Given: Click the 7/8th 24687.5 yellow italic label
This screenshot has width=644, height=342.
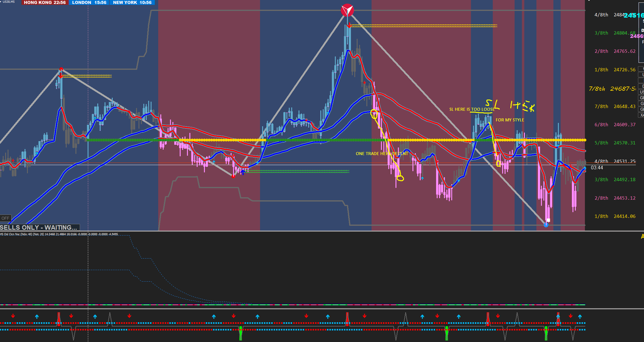Looking at the screenshot, I should click(612, 89).
